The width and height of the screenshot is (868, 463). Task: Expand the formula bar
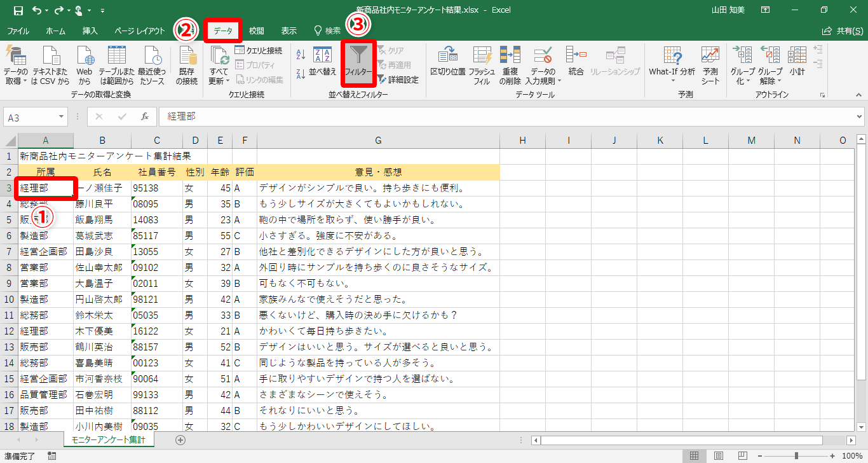tap(860, 117)
